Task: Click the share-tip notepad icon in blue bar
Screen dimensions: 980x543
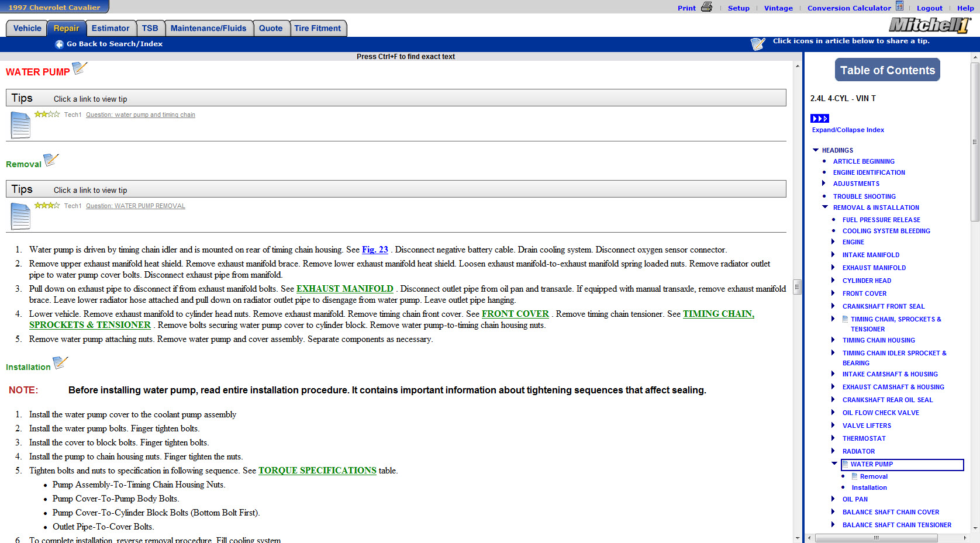Action: click(x=758, y=44)
